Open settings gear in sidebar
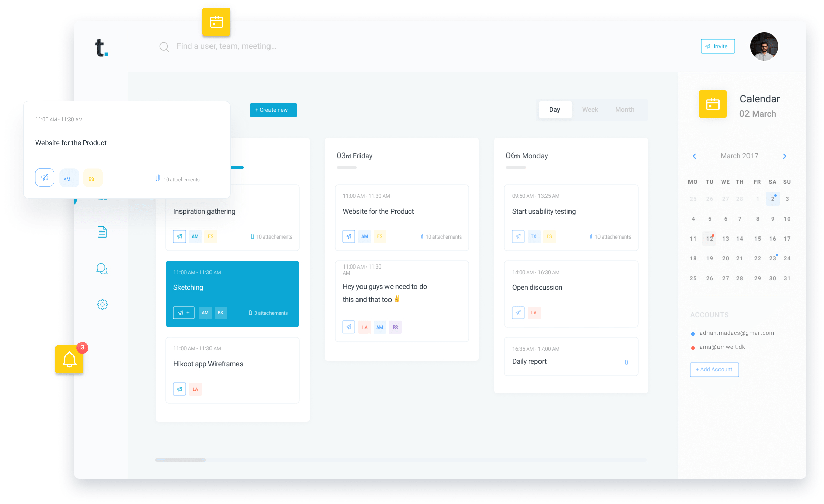The height and width of the screenshot is (504, 824). [x=102, y=304]
